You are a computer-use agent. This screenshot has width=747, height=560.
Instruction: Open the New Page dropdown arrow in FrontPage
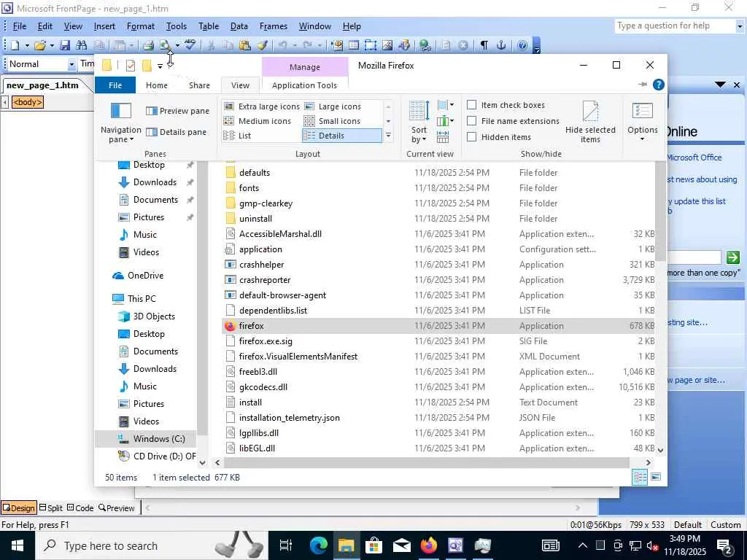27,46
